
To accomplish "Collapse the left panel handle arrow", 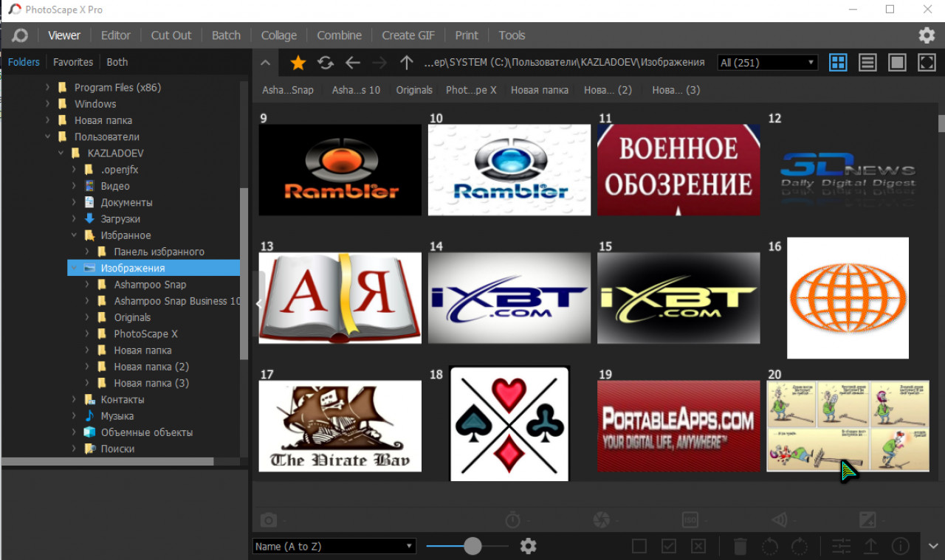I will (258, 303).
